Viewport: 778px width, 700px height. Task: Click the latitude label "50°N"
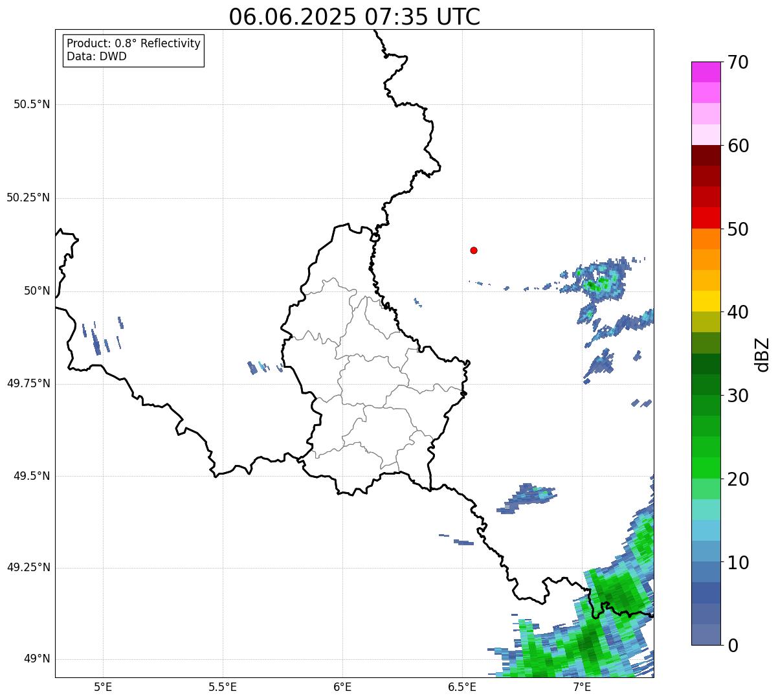point(37,291)
